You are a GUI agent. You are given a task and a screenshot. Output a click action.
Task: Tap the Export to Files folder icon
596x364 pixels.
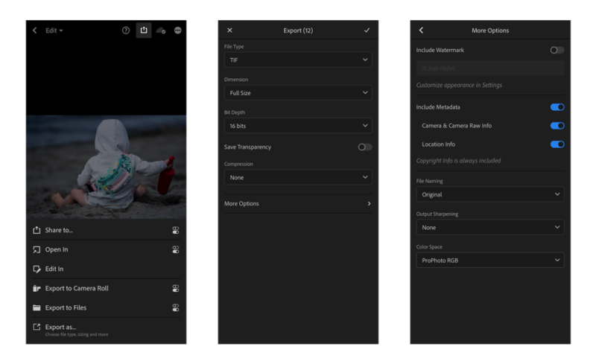pyautogui.click(x=37, y=307)
